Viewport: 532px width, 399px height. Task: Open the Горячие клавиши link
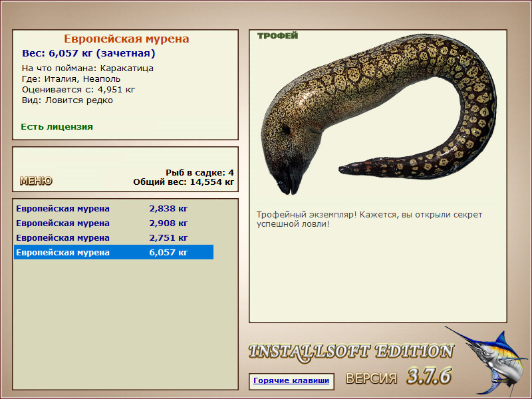291,380
